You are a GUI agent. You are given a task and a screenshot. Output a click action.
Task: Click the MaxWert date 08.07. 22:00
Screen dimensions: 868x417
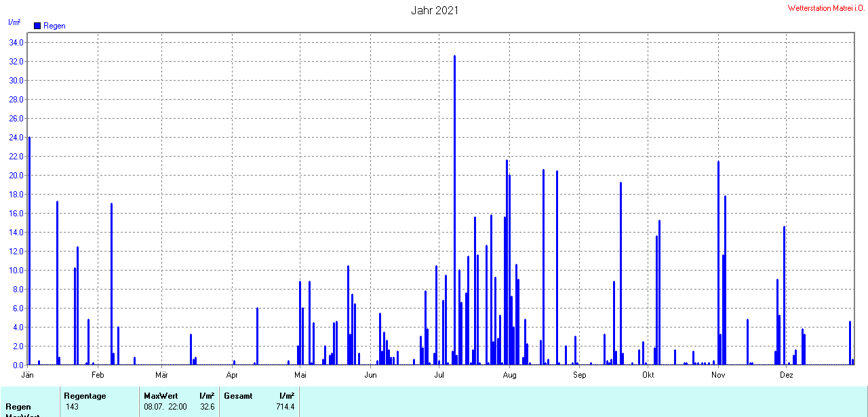tap(165, 407)
